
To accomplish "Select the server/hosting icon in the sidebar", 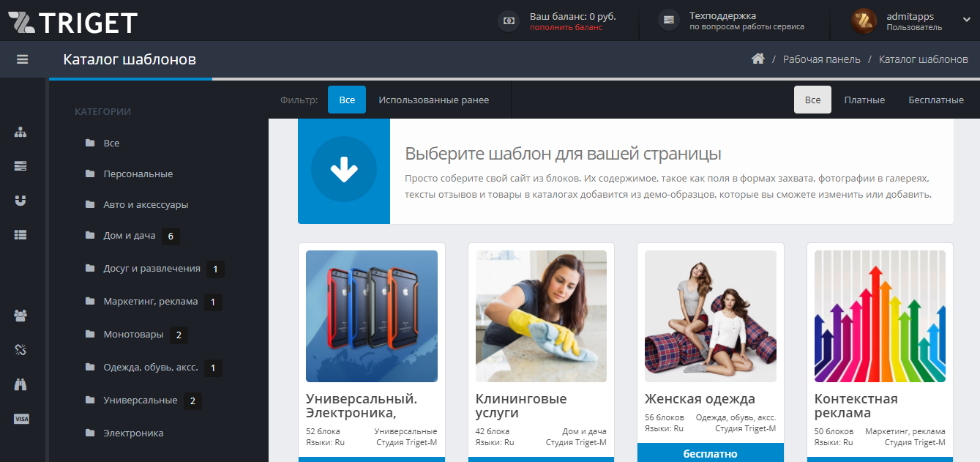I will tap(20, 166).
